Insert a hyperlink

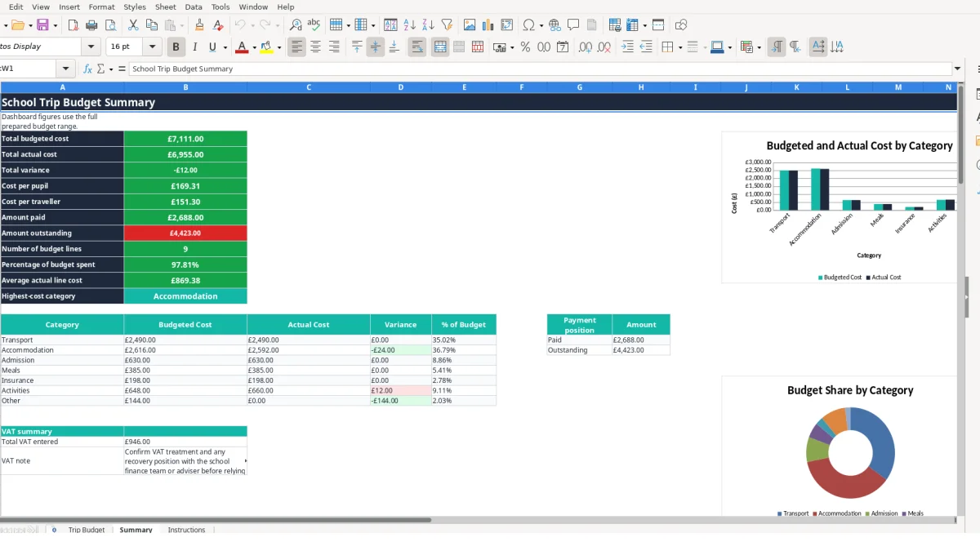(555, 25)
